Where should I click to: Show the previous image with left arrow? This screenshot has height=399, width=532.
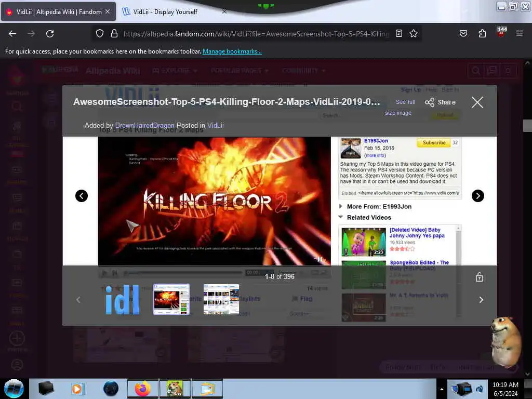tap(82, 196)
